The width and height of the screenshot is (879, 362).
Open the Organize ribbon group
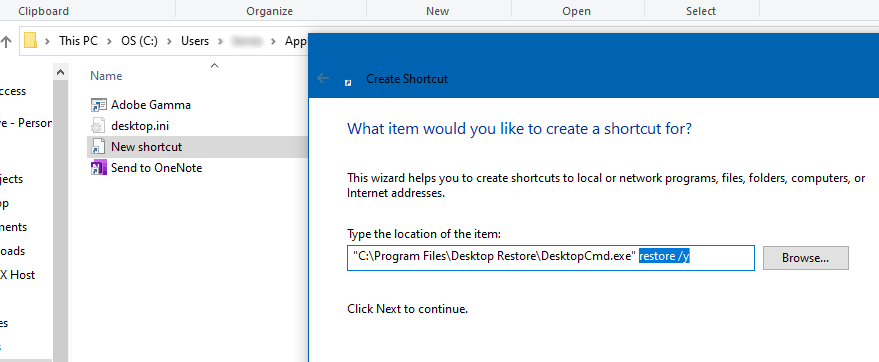(x=270, y=11)
